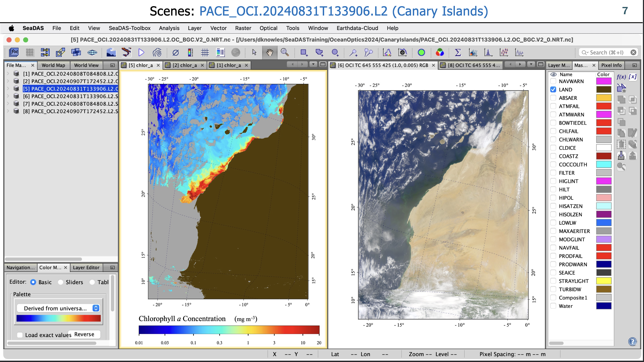Switch to the Layer Editor tab
This screenshot has width=644, height=362.
point(86,267)
